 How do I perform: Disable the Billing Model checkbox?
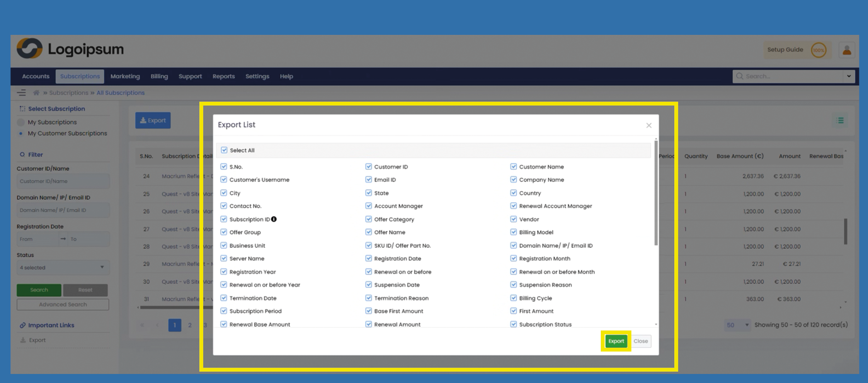513,232
